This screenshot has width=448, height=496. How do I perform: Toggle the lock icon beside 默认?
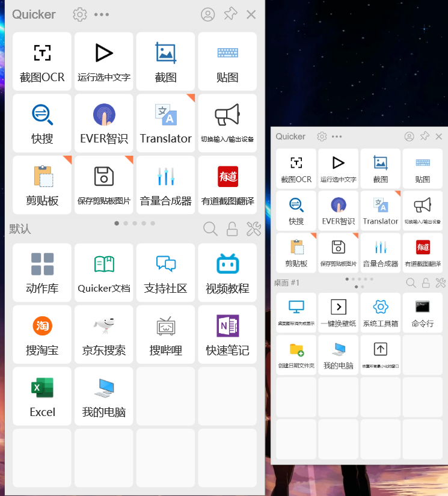point(232,228)
